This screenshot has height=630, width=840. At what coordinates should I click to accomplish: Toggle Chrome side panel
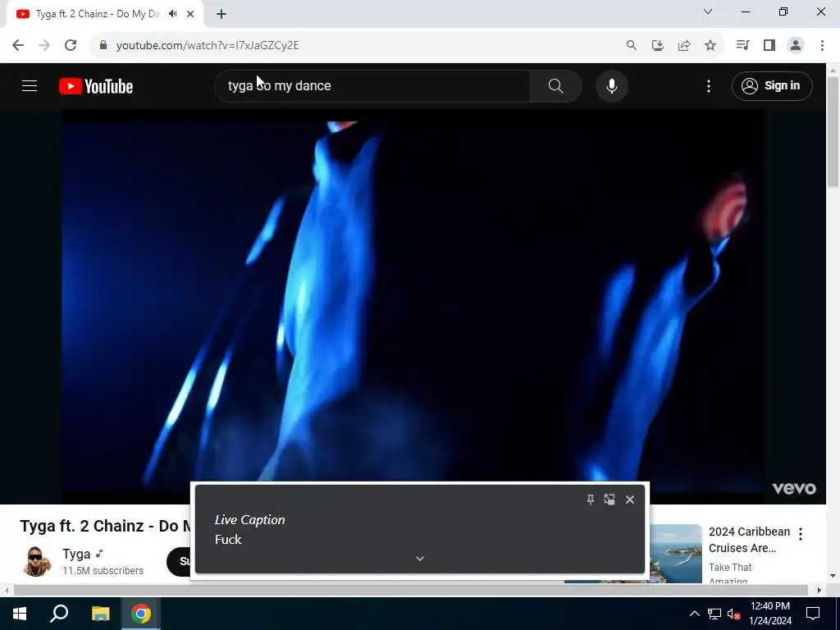(769, 45)
